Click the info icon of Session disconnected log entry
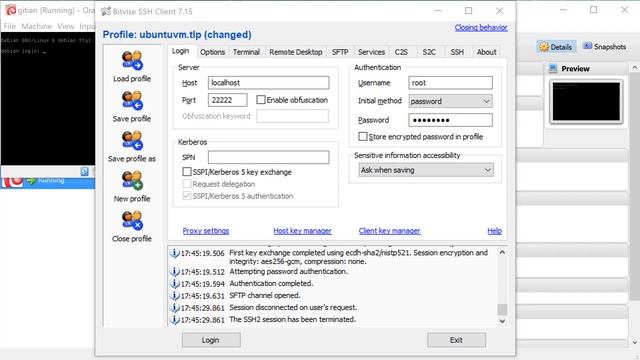 click(174, 307)
